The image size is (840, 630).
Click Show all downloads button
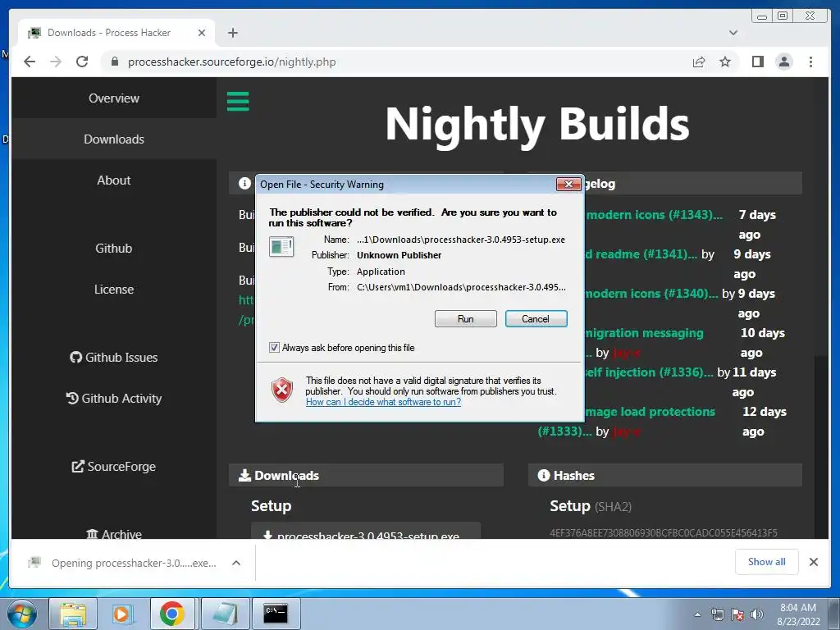(x=767, y=562)
